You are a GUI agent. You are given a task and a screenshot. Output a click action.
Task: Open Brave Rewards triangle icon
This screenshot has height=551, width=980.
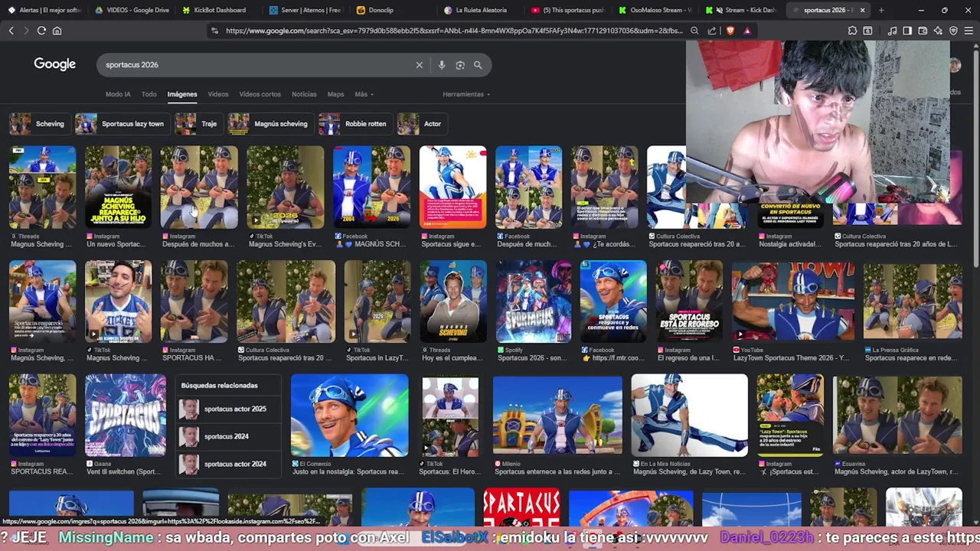(747, 31)
